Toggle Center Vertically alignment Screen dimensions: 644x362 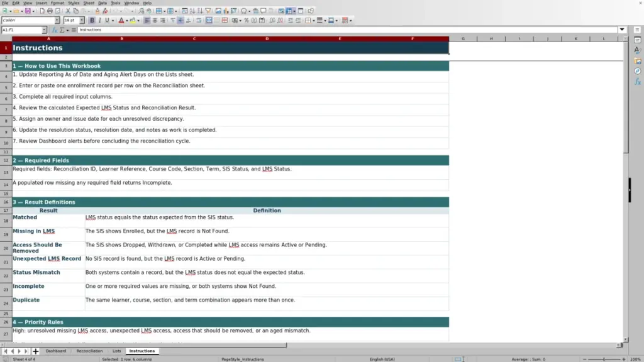(180, 20)
